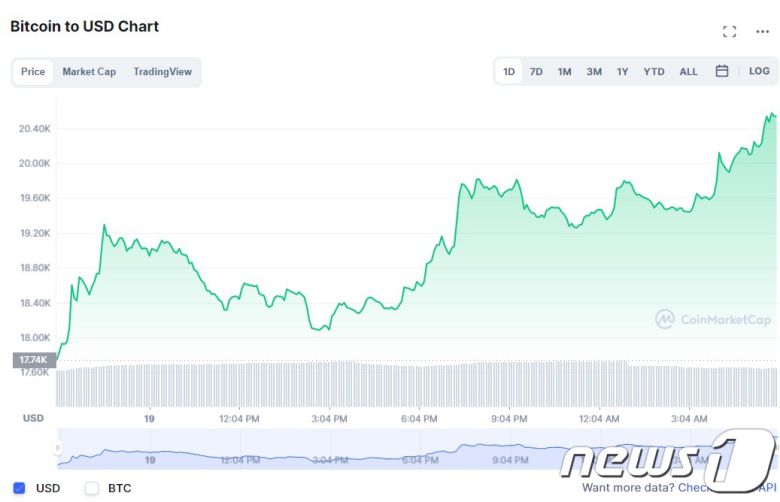Switch to the Price tab
This screenshot has height=502, width=780.
[33, 71]
